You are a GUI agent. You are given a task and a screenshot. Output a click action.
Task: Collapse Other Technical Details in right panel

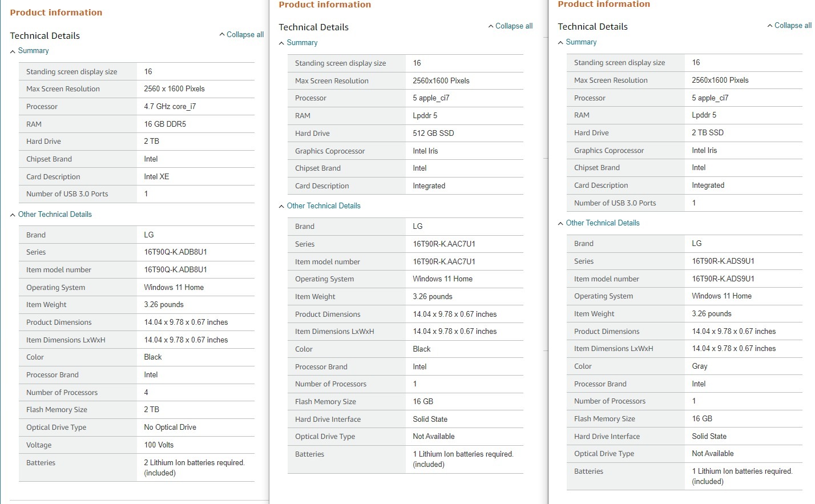pyautogui.click(x=599, y=223)
